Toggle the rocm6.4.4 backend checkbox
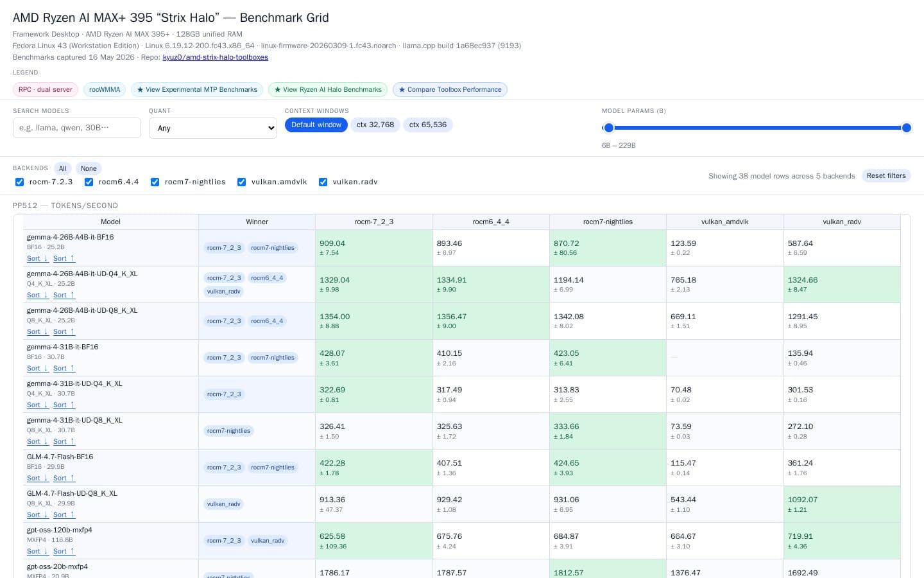This screenshot has height=578, width=924. [89, 182]
